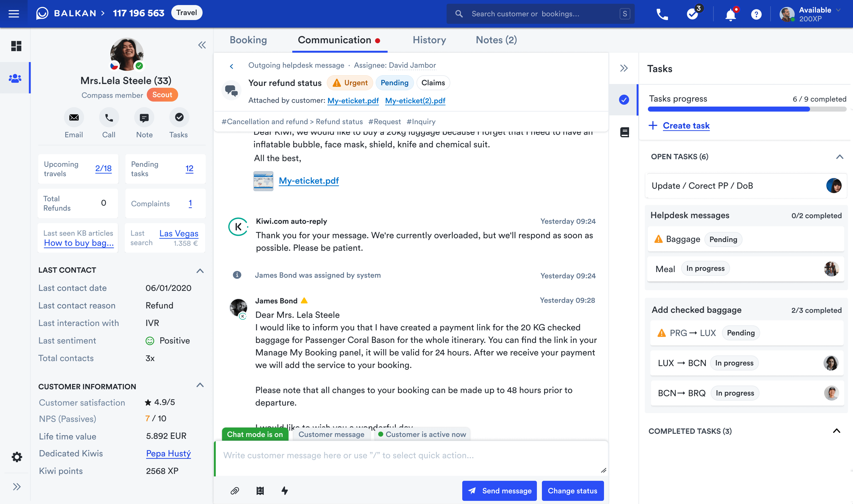
Task: Collapse the OPEN TASKS (6) section
Action: 840,157
